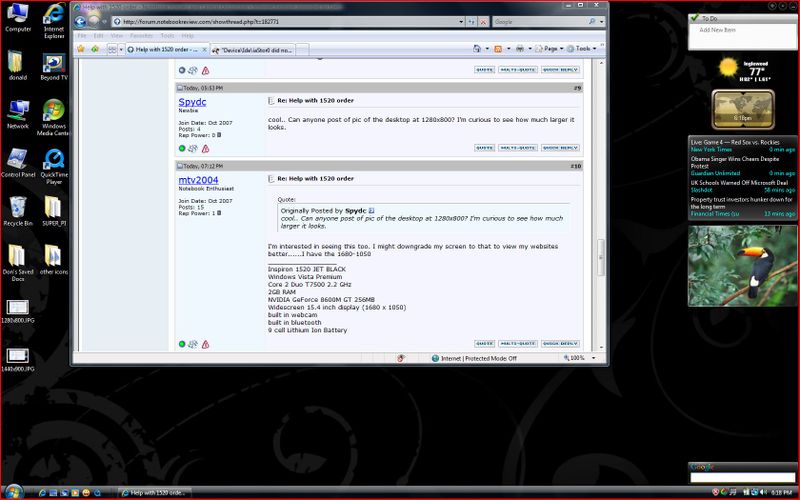The width and height of the screenshot is (800, 500).
Task: Open the Control Panel desktop icon
Action: tap(18, 163)
